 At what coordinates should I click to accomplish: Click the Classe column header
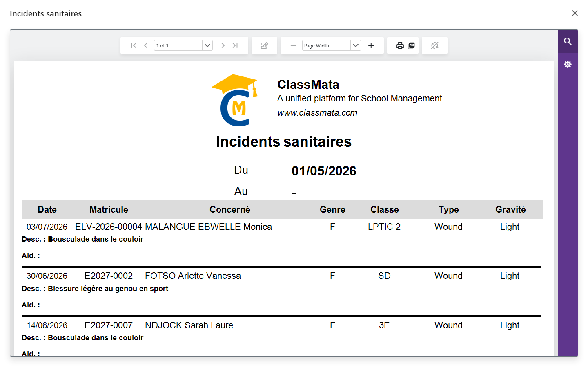point(385,209)
